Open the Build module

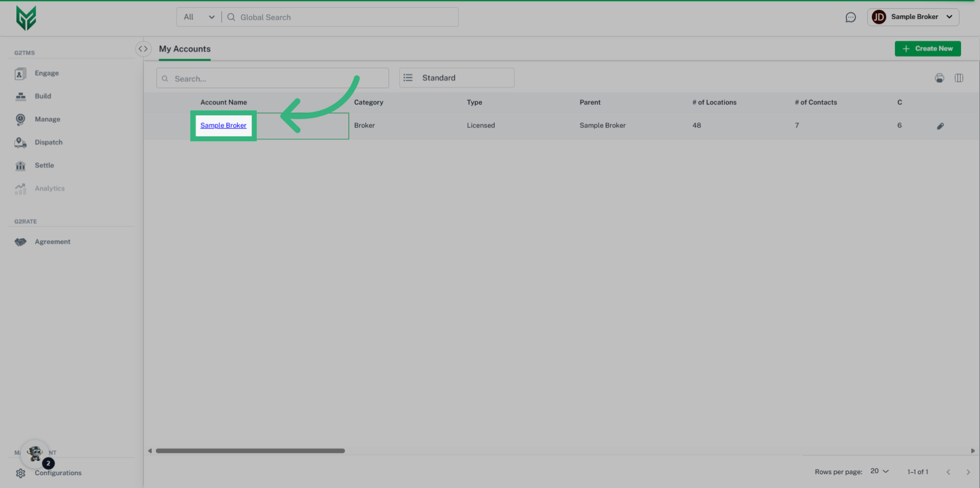[43, 96]
